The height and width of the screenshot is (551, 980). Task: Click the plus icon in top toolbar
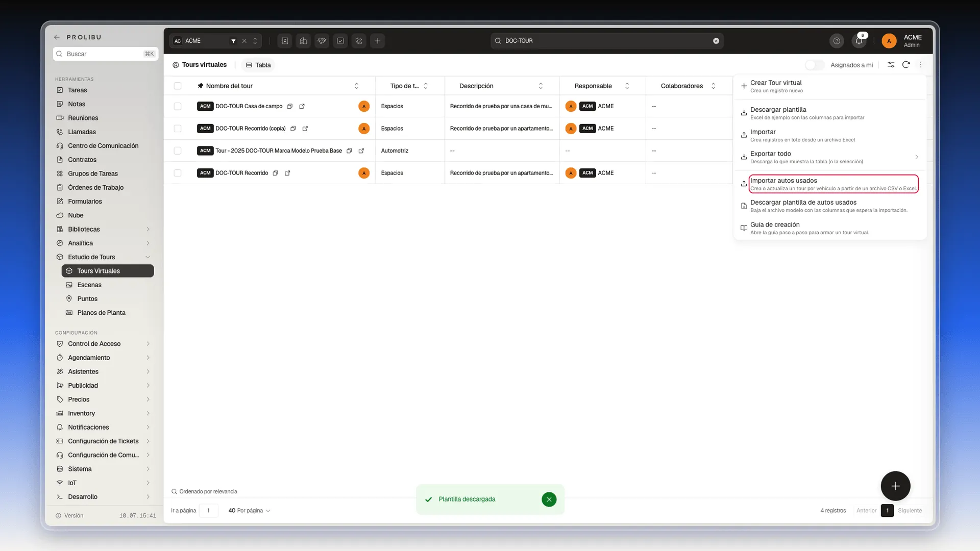(377, 41)
